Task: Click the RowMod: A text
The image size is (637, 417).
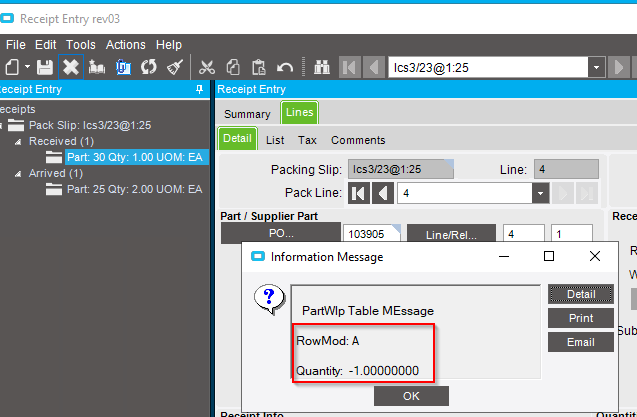Action: point(328,341)
